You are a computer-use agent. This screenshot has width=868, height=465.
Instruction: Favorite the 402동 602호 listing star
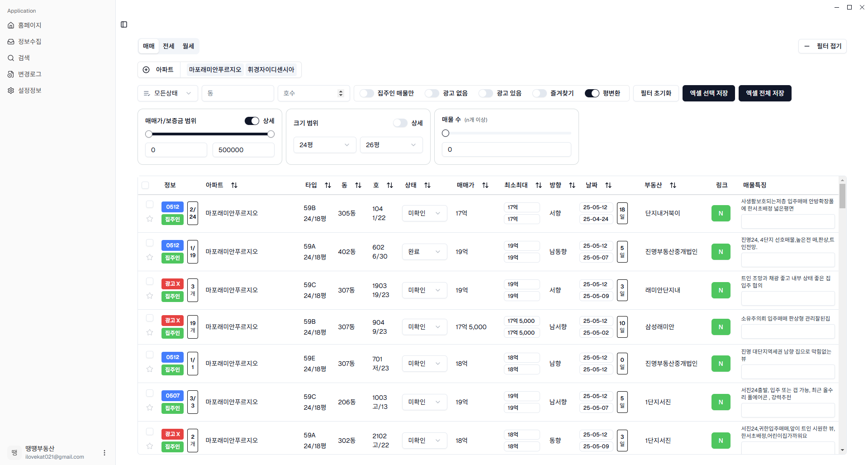click(x=150, y=258)
